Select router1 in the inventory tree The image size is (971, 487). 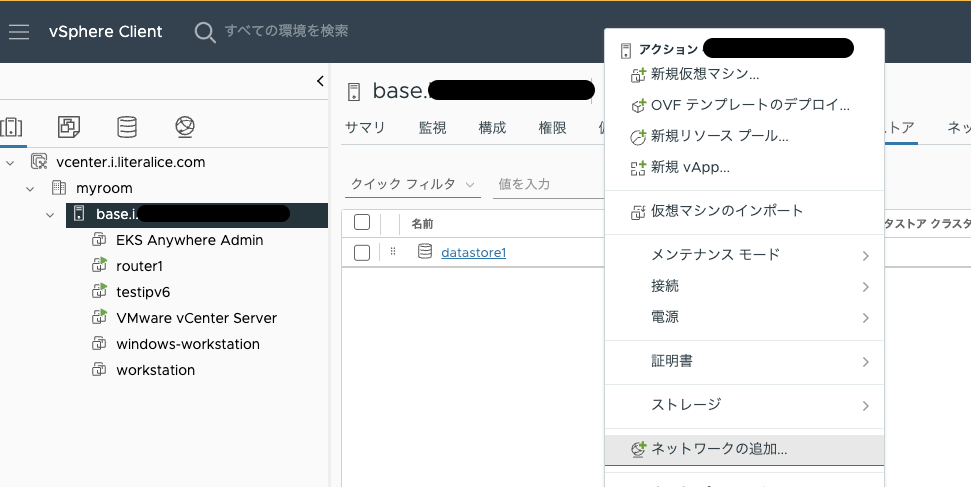click(139, 266)
